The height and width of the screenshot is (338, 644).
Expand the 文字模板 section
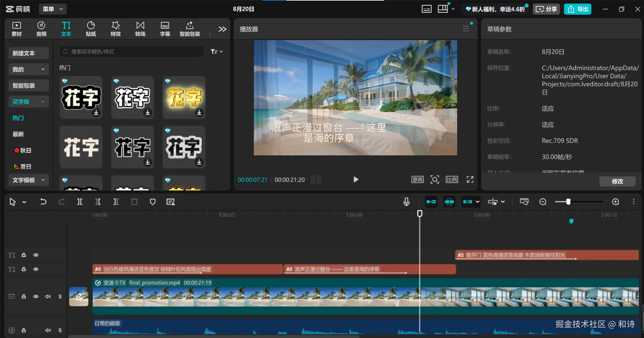pos(28,180)
